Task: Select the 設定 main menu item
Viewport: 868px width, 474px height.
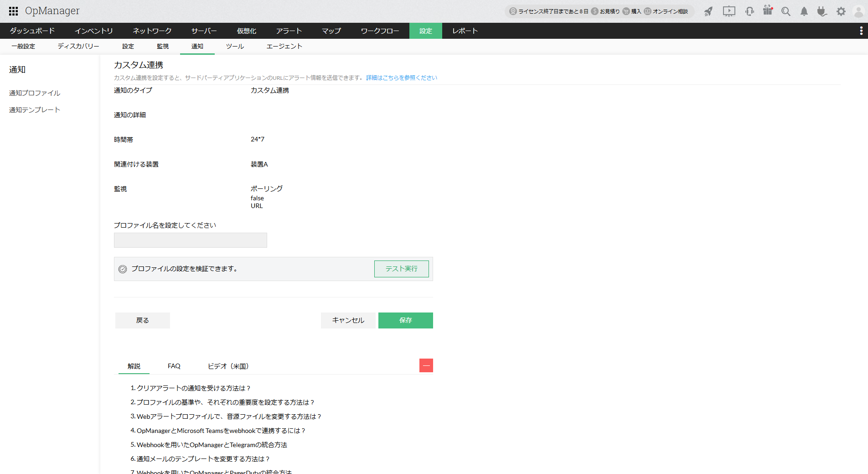Action: coord(426,31)
